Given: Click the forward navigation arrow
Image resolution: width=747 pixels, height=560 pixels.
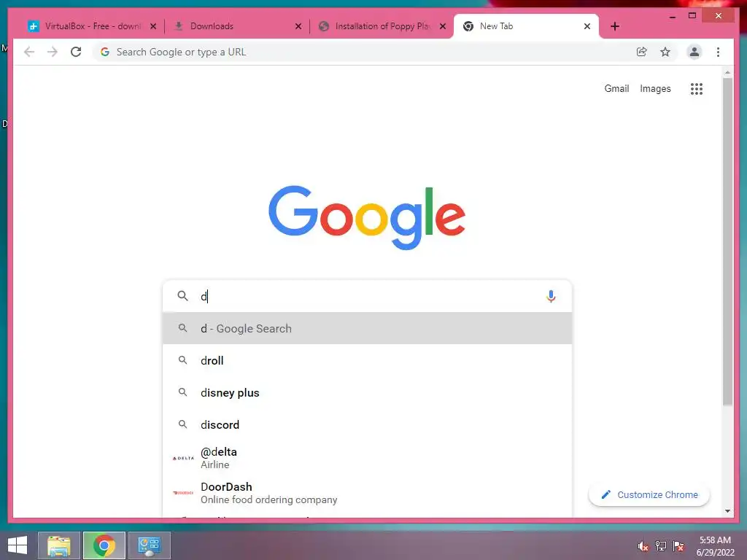Looking at the screenshot, I should 53,52.
